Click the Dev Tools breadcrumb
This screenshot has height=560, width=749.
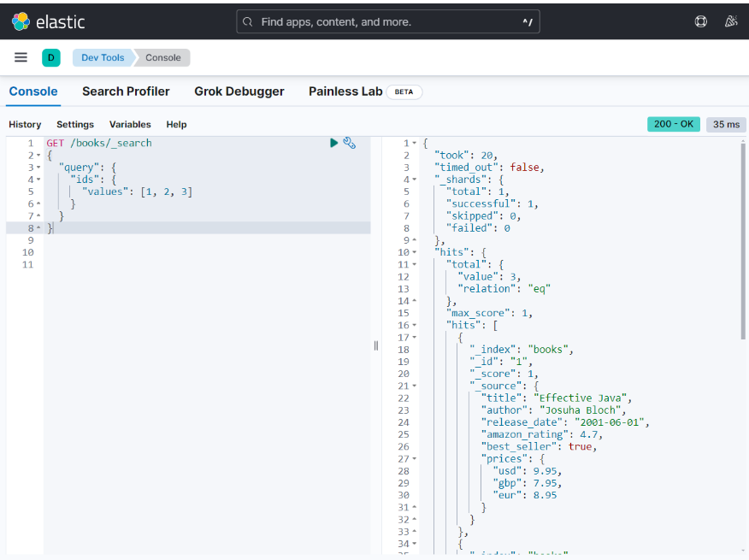103,57
